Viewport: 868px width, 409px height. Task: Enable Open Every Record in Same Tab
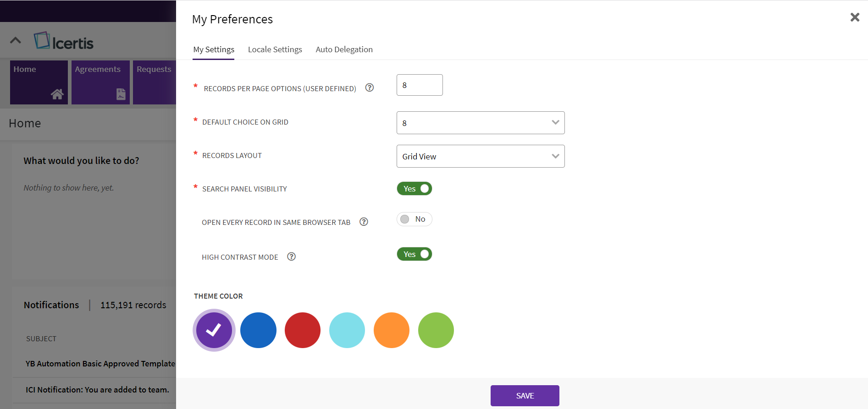pos(414,219)
